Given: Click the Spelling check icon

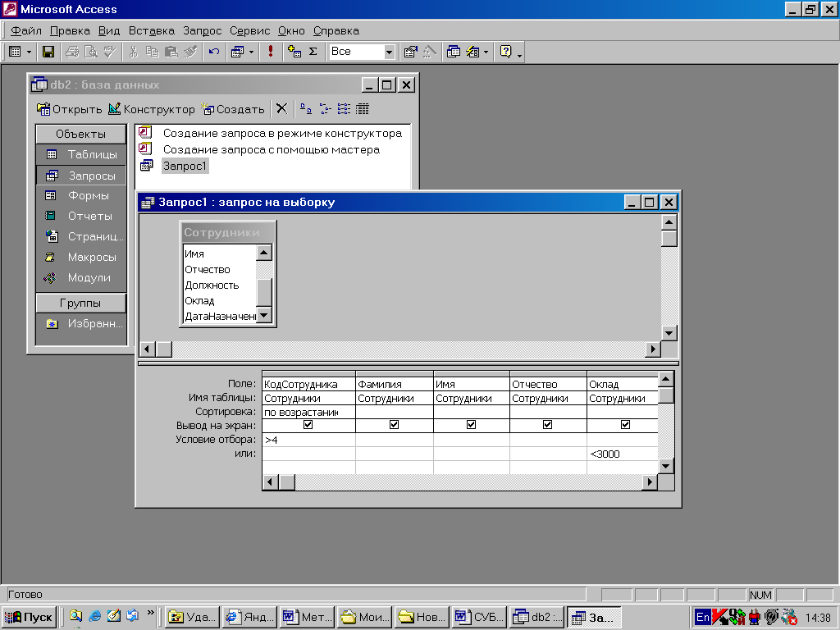Looking at the screenshot, I should pyautogui.click(x=110, y=52).
